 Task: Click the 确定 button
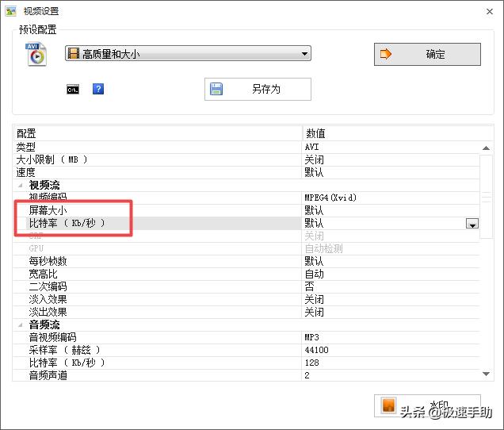(427, 54)
